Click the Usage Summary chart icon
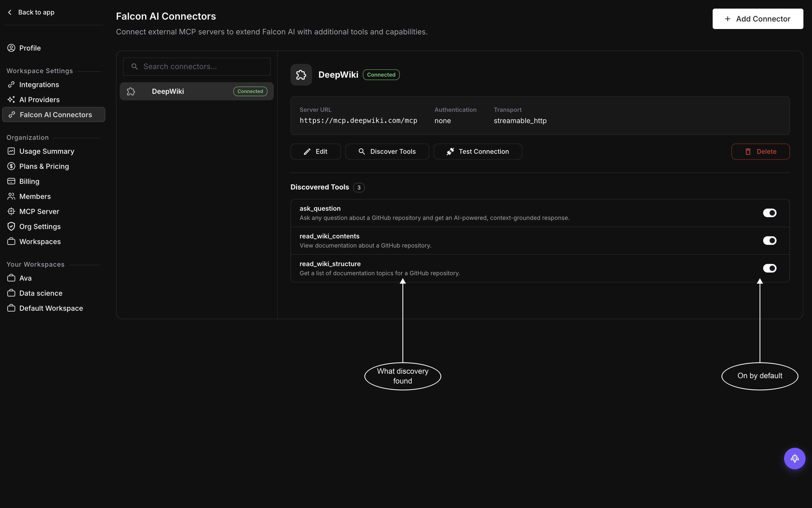Image resolution: width=812 pixels, height=508 pixels. [x=11, y=151]
